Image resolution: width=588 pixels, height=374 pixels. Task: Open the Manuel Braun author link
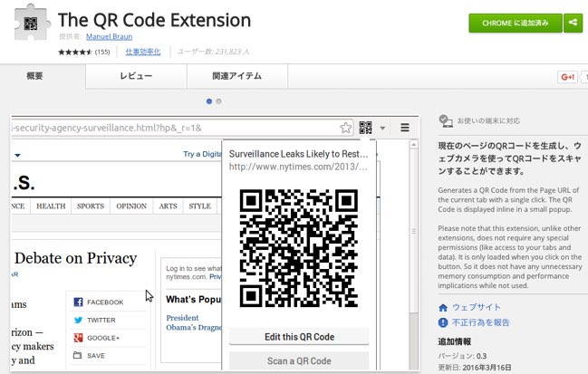click(x=109, y=37)
